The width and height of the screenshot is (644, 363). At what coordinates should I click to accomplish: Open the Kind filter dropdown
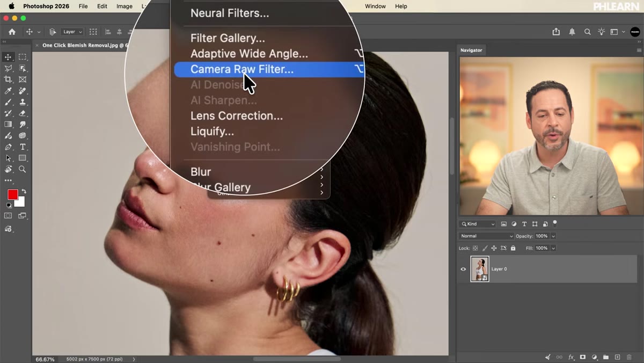[478, 224]
